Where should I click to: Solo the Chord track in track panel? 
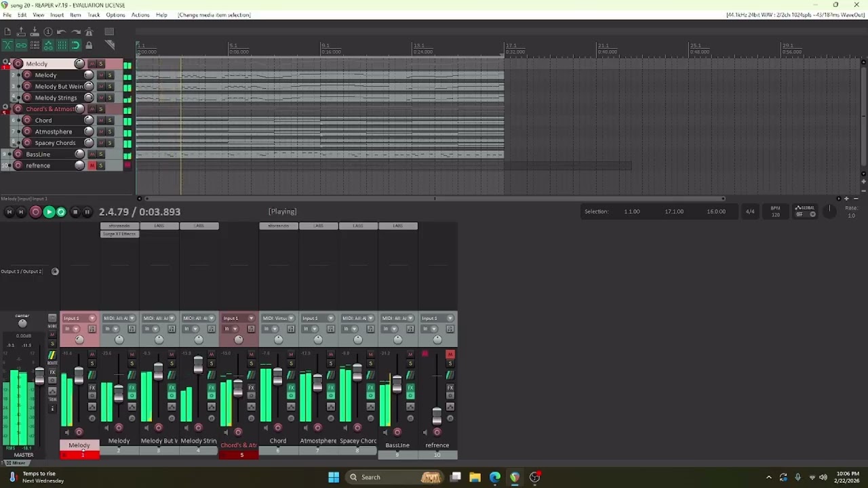coord(110,120)
